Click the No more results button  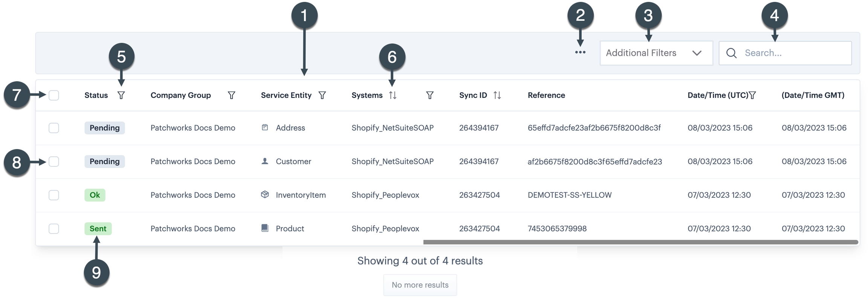pyautogui.click(x=420, y=285)
